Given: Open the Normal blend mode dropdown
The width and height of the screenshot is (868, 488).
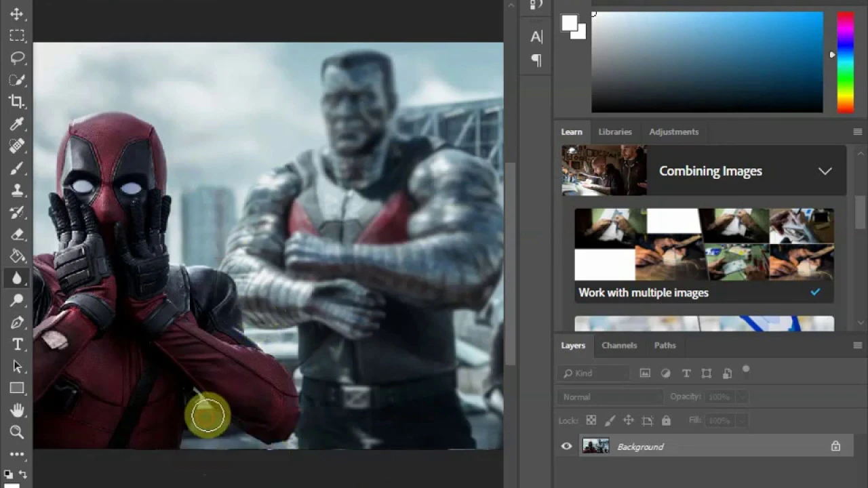Looking at the screenshot, I should [610, 397].
